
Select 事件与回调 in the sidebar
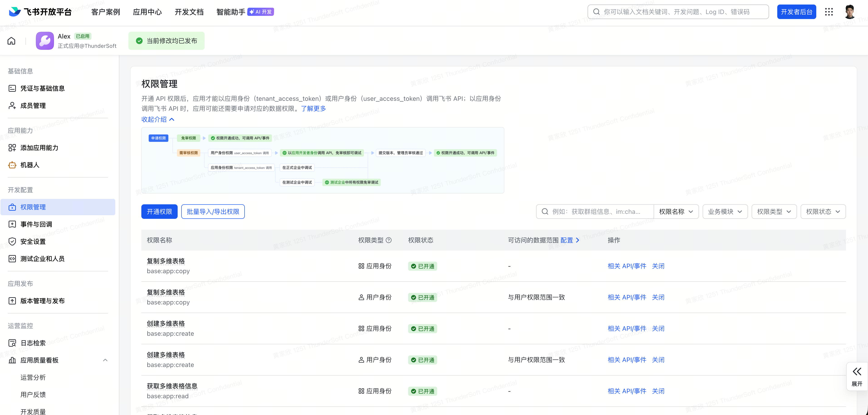click(x=36, y=224)
